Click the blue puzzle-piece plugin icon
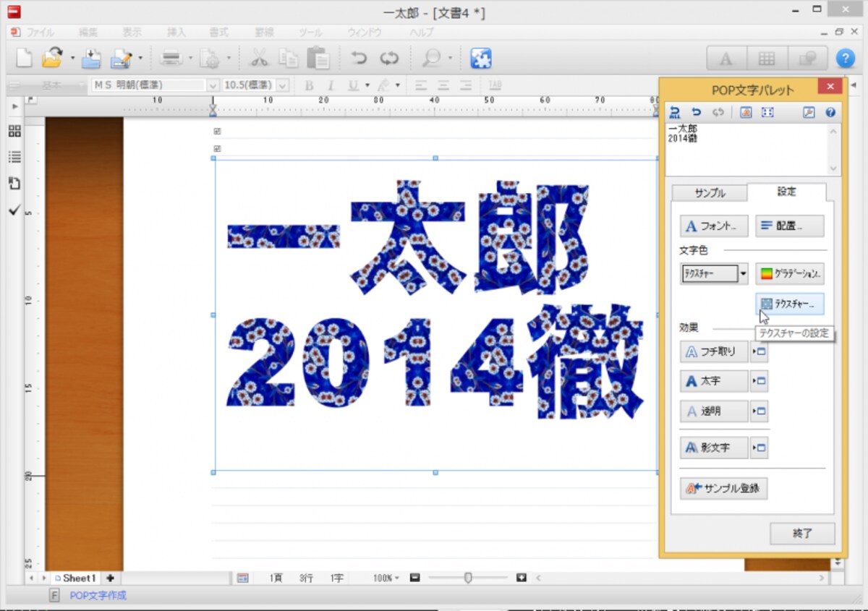The image size is (868, 611). click(x=481, y=58)
